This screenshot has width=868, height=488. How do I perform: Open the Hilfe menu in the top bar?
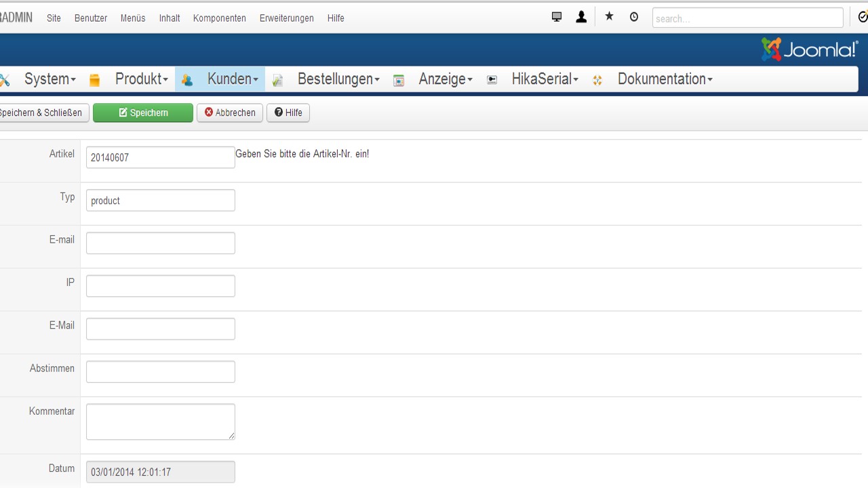336,18
